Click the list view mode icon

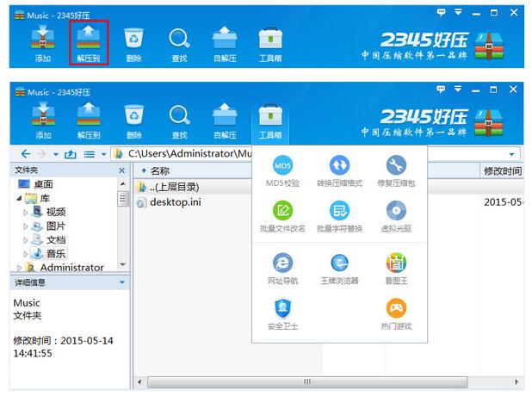pyautogui.click(x=90, y=154)
